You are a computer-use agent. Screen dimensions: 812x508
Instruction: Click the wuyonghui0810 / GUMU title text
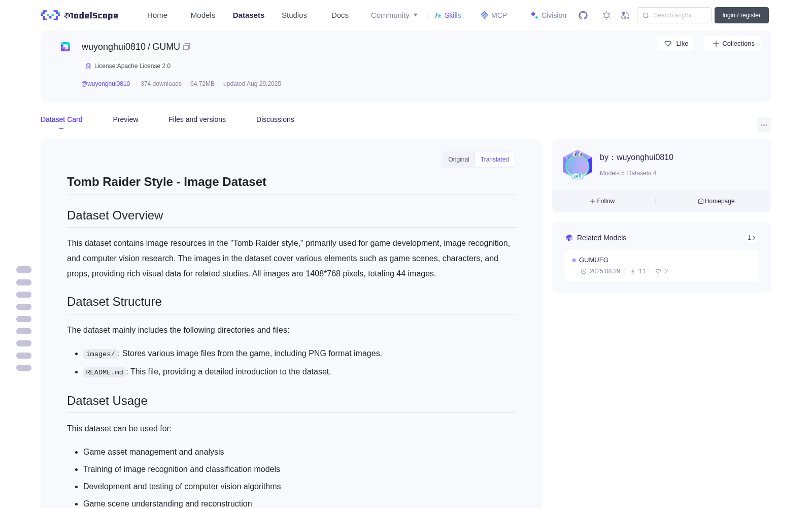pos(131,47)
